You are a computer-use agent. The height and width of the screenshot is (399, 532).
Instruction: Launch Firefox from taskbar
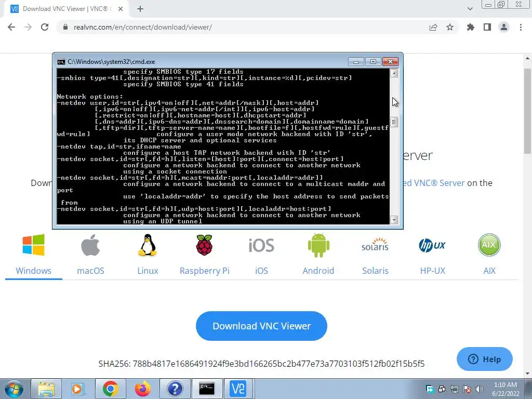(x=142, y=389)
